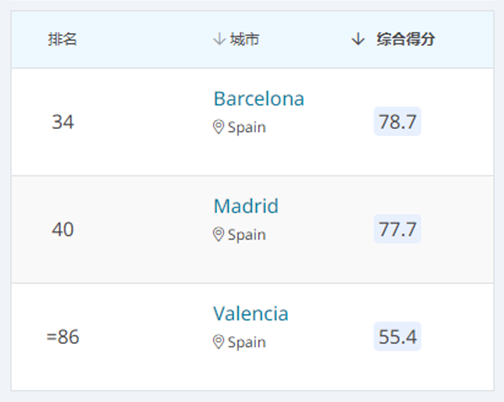Sort table by 综合得分 column header
This screenshot has width=504, height=402.
tap(406, 39)
